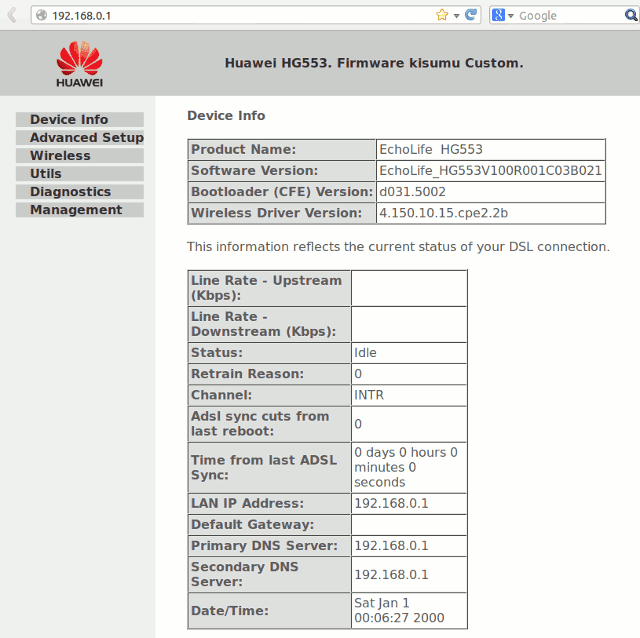Click the globe site identity icon

point(41,16)
